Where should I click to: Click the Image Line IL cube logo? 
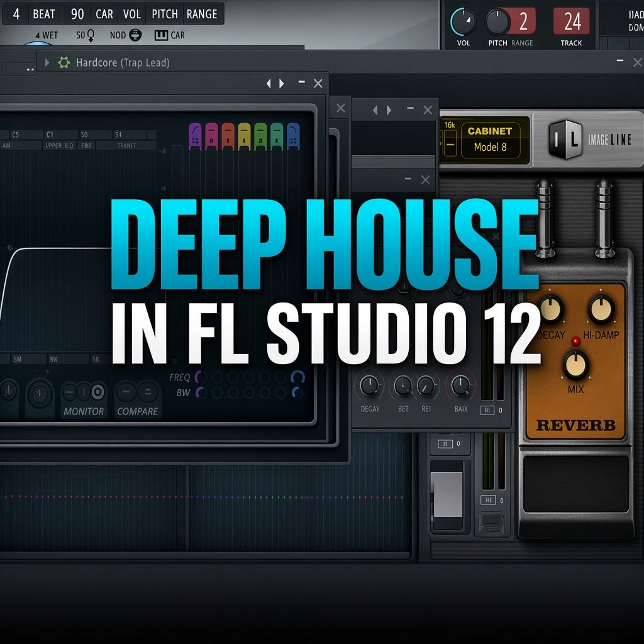(x=565, y=140)
